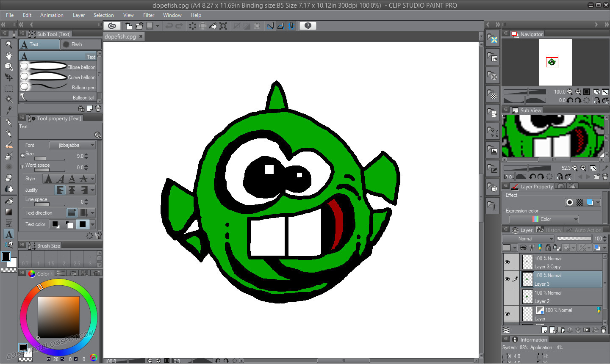Toggle Set as reference layer lighthouse
610x364 pixels.
[x=532, y=248]
